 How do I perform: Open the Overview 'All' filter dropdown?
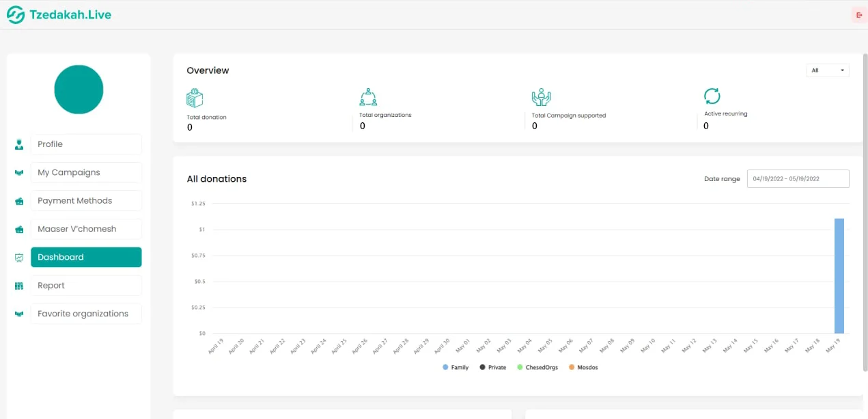(x=828, y=70)
